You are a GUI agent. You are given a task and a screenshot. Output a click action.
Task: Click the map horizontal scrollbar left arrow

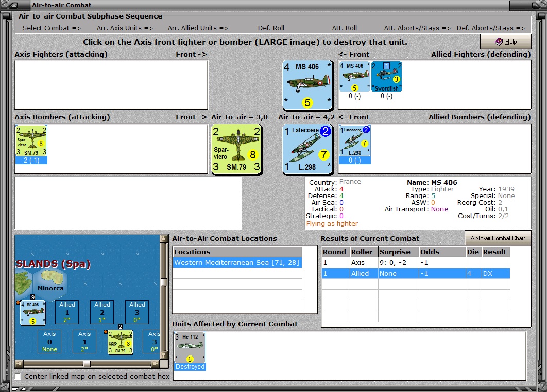point(19,364)
